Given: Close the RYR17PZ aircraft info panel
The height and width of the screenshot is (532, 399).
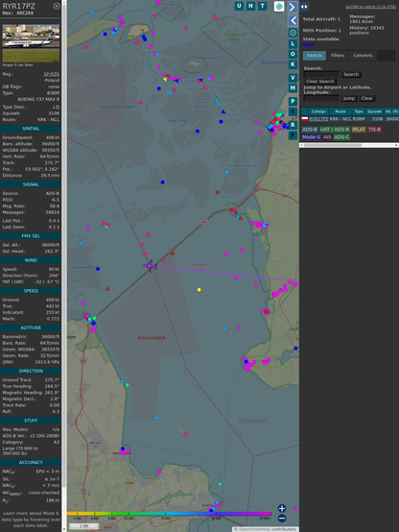Looking at the screenshot, I should click(57, 6).
